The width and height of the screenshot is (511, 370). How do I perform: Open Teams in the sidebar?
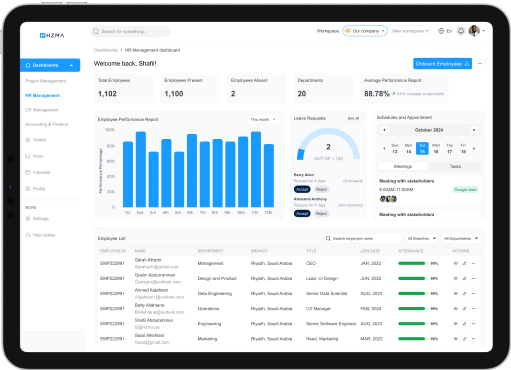(x=36, y=140)
